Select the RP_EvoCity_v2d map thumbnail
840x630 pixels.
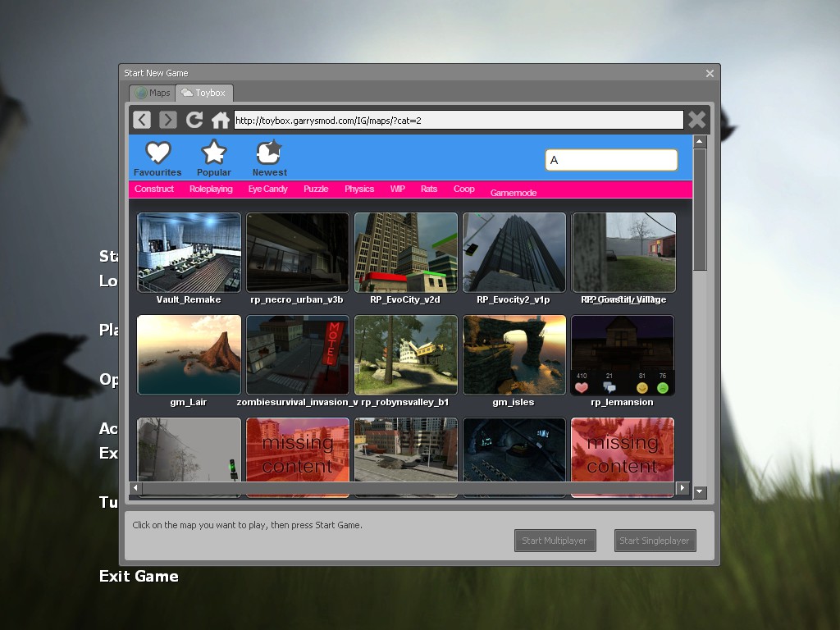(x=405, y=253)
